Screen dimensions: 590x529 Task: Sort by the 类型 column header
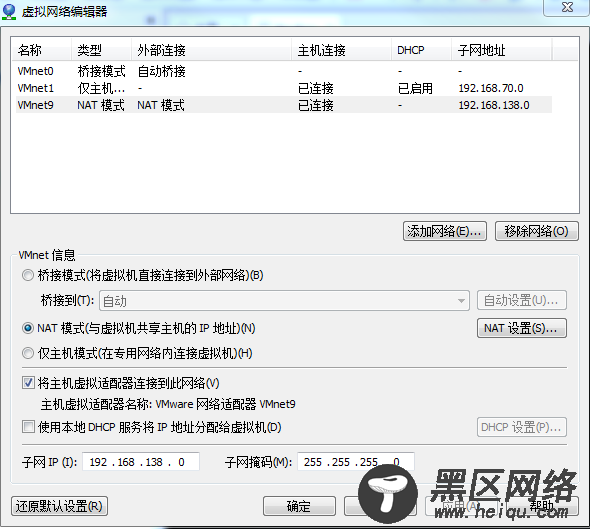click(x=101, y=50)
